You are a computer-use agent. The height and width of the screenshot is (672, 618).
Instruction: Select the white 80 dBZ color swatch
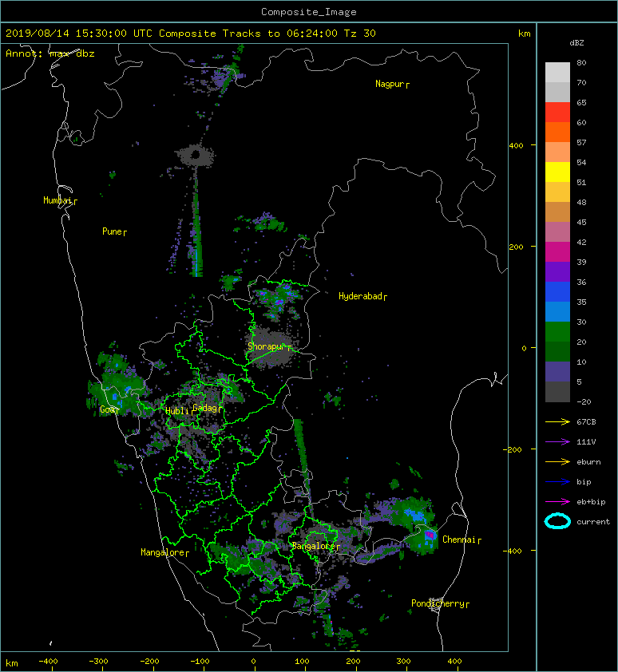click(x=557, y=73)
